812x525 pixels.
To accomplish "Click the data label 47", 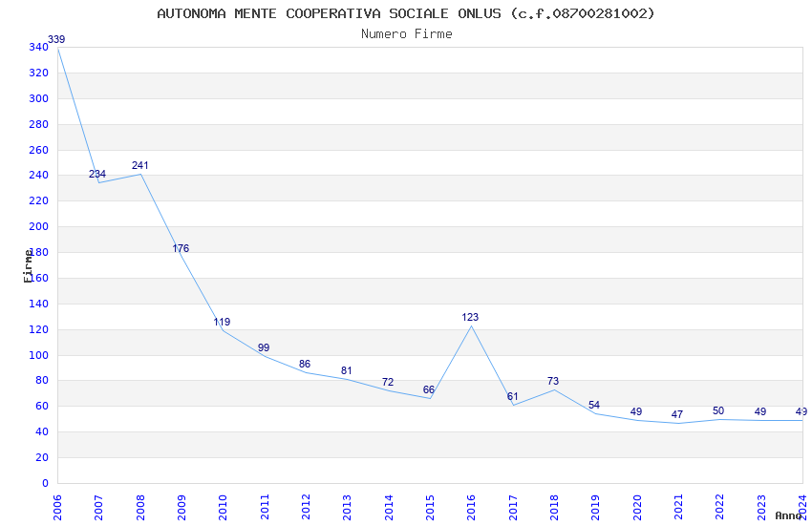I will tap(677, 415).
